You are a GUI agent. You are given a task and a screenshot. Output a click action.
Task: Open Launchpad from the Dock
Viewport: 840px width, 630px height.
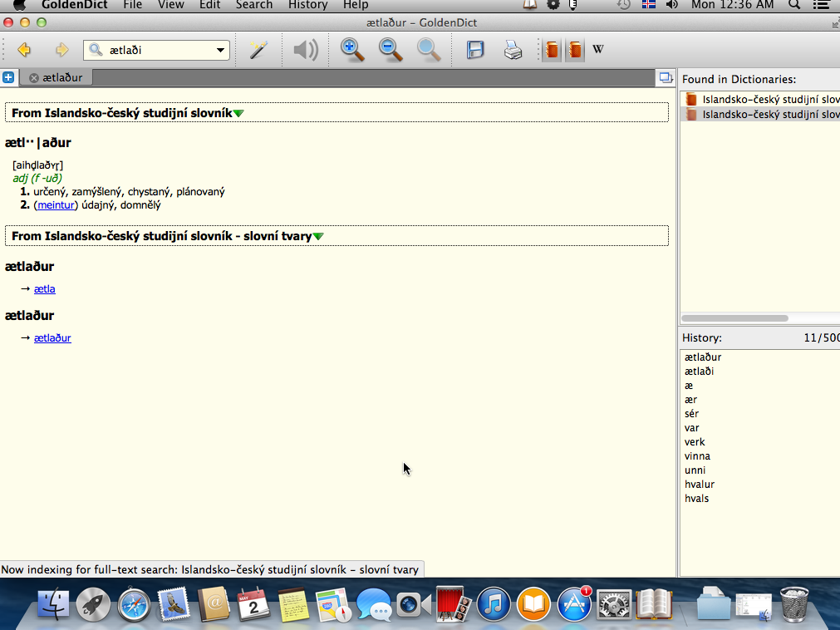coord(93,604)
